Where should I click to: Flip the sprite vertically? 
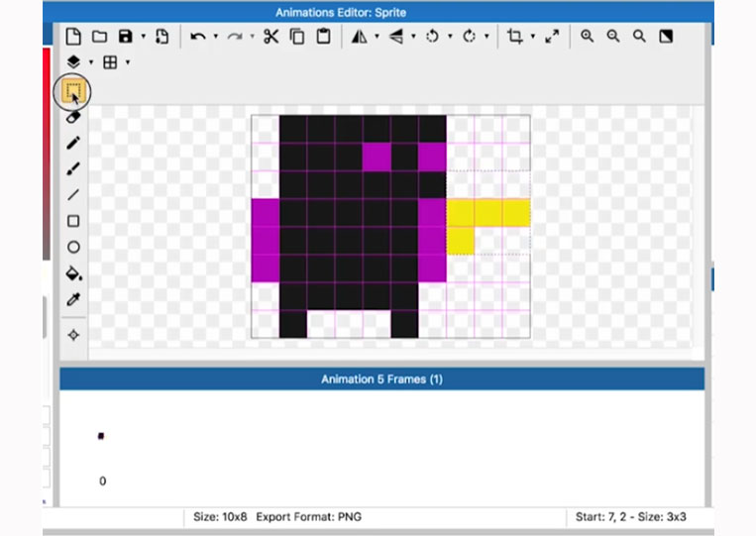[x=396, y=36]
